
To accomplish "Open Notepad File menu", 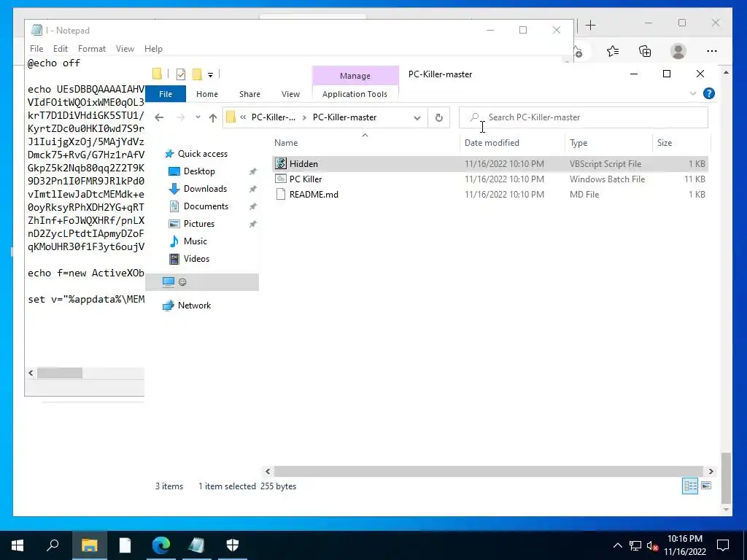I will [x=36, y=49].
